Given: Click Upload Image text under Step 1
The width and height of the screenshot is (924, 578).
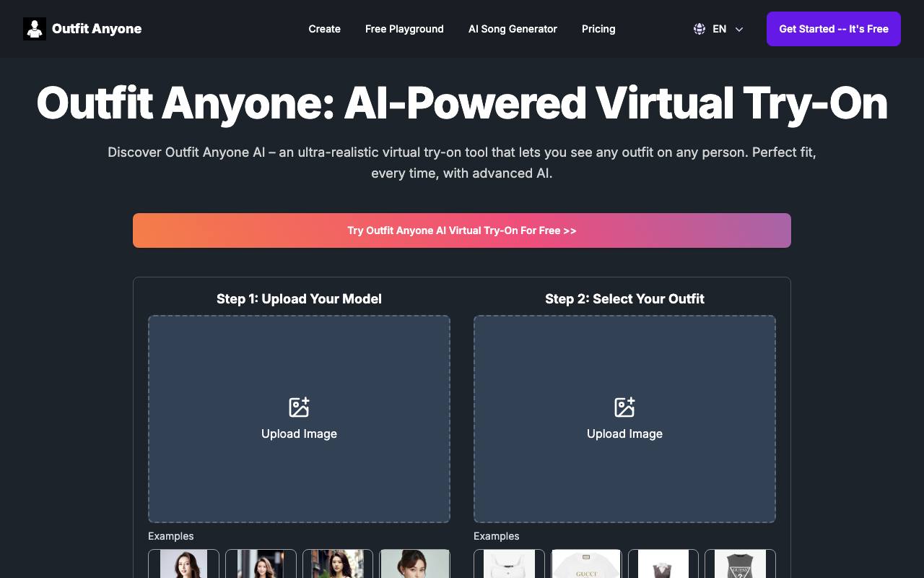Looking at the screenshot, I should [299, 433].
